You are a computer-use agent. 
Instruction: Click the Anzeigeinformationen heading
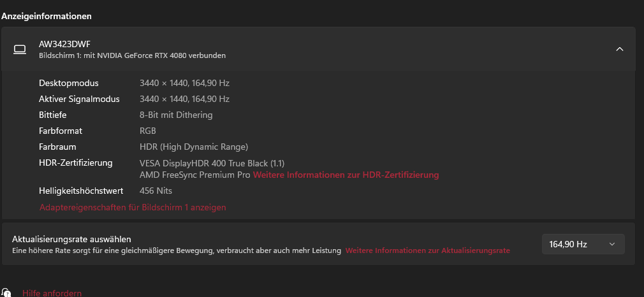point(47,15)
